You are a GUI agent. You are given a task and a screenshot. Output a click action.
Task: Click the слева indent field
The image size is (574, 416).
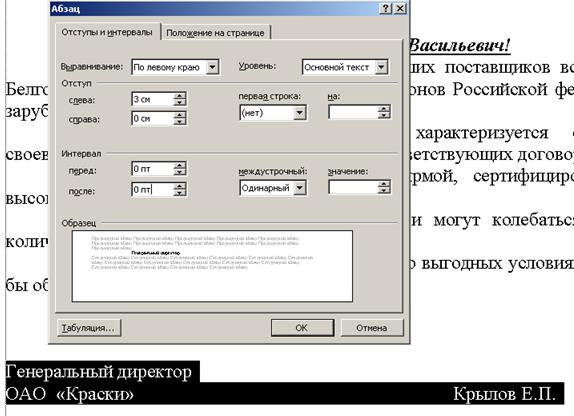point(152,99)
